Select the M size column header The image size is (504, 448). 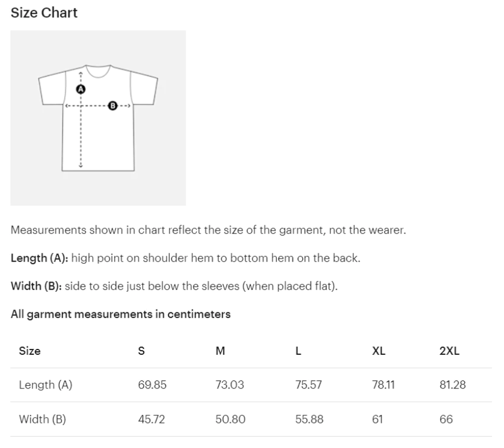tap(220, 351)
